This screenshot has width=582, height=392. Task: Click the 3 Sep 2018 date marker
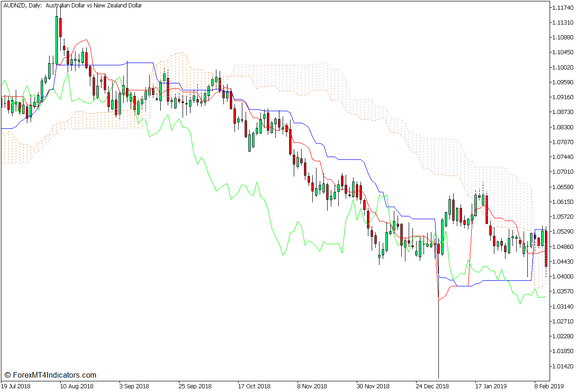(x=134, y=386)
